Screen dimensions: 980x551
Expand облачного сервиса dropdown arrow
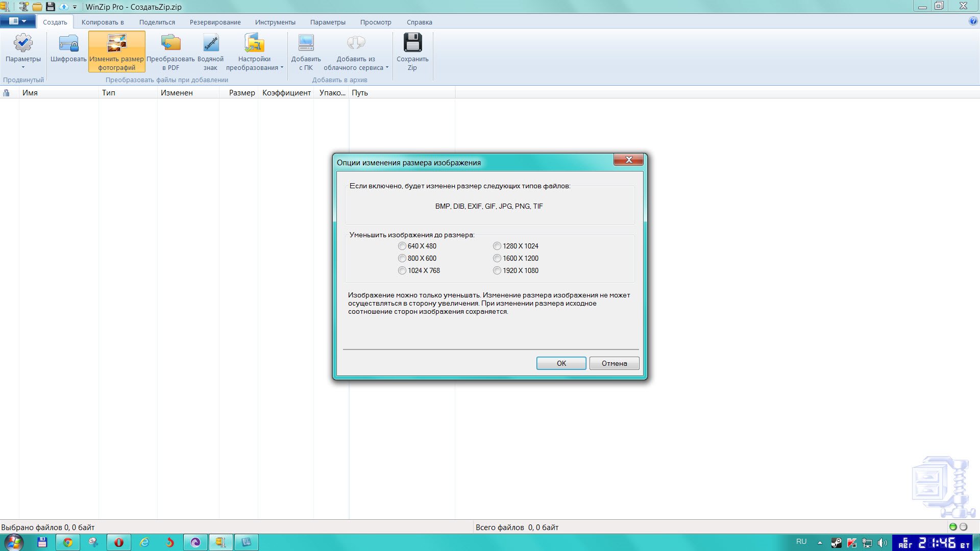click(387, 67)
